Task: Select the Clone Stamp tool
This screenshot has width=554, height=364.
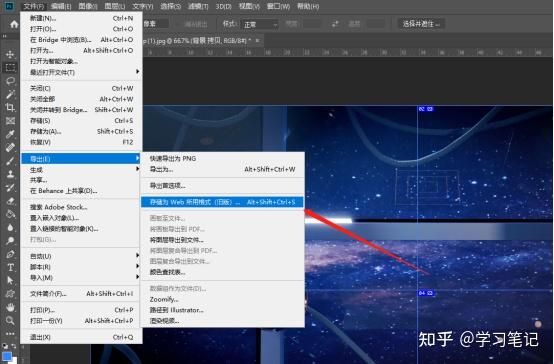Action: [x=10, y=174]
